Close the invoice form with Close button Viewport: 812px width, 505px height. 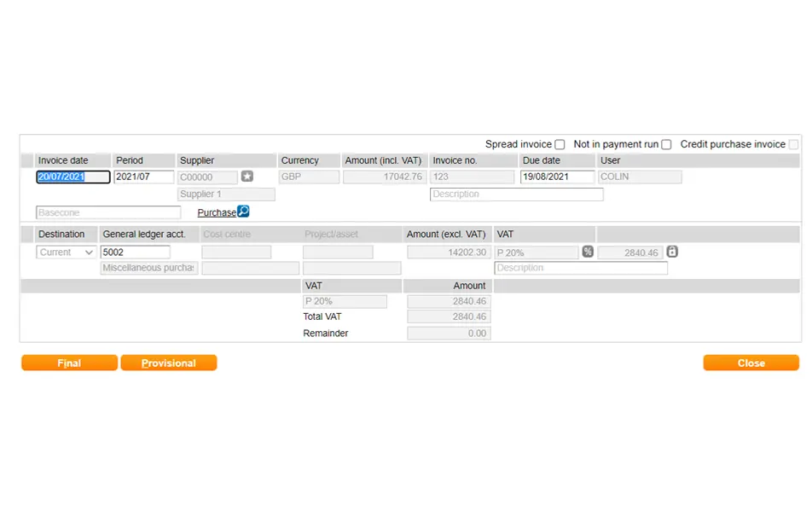coord(751,363)
